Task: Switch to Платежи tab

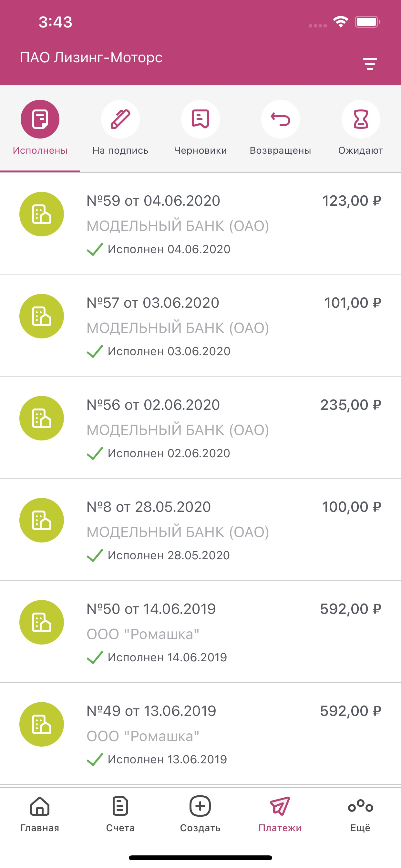Action: pyautogui.click(x=280, y=814)
